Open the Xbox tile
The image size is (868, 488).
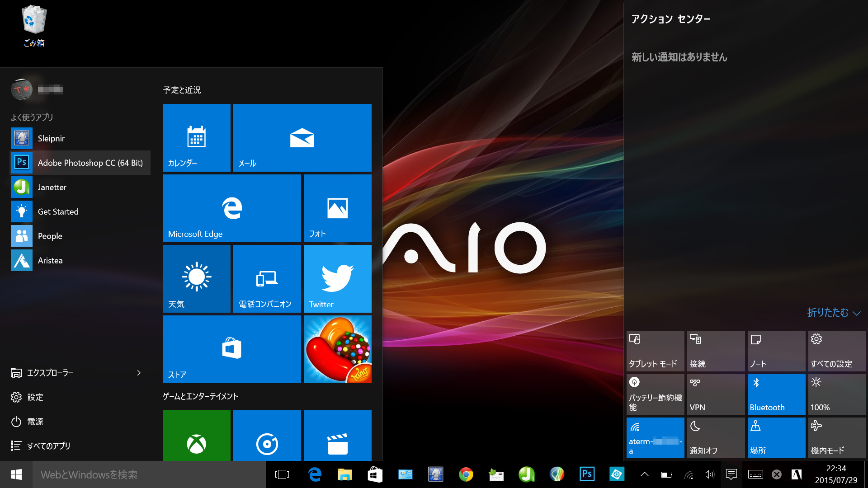[196, 443]
